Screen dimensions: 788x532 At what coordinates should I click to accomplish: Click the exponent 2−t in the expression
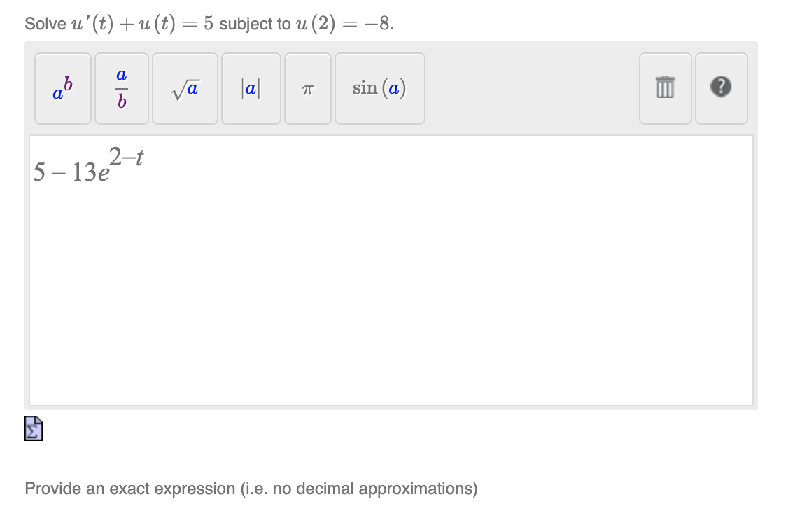[127, 155]
